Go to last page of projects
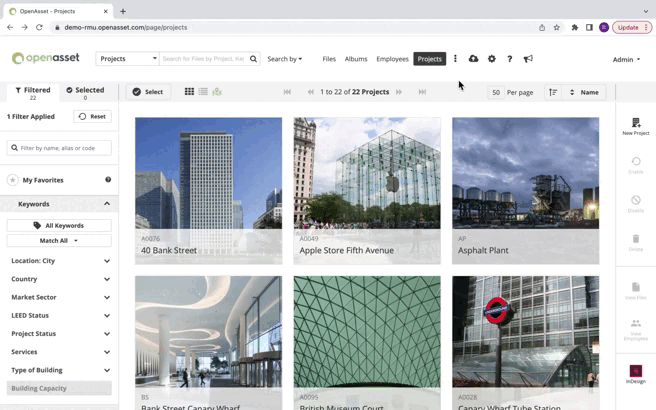 point(422,92)
